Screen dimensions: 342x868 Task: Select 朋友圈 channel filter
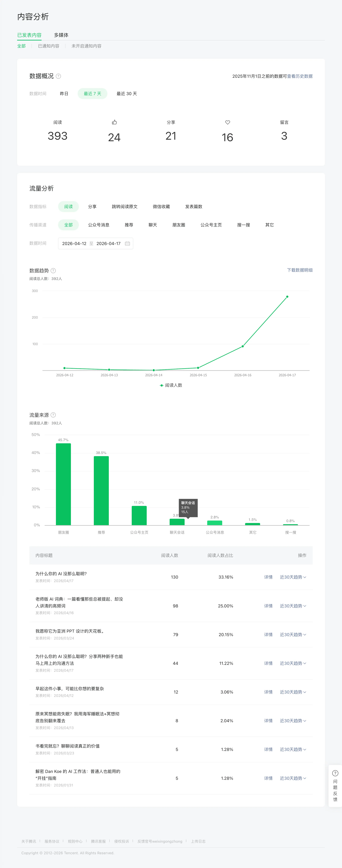[x=179, y=225]
